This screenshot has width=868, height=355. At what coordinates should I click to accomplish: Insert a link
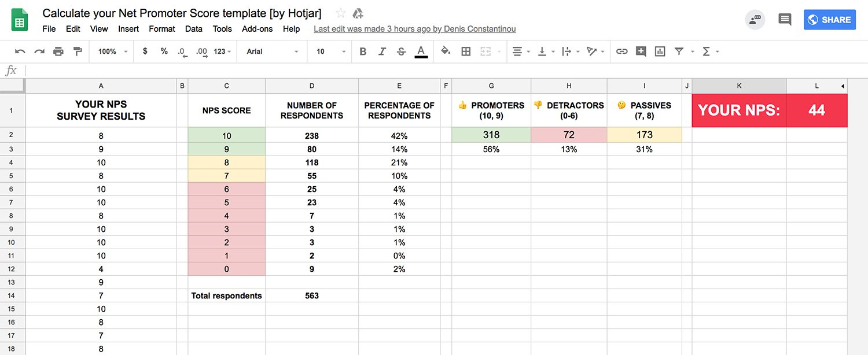tap(622, 51)
